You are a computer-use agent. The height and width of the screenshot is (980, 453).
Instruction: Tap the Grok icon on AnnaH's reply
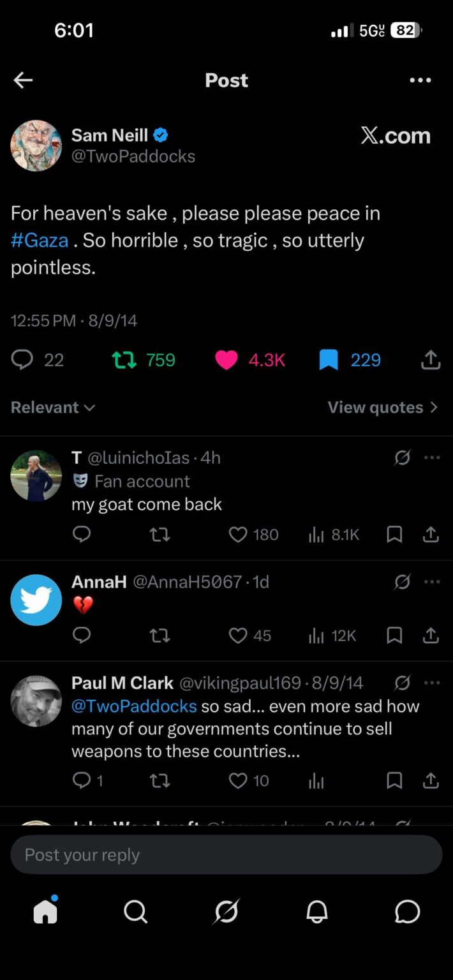coord(402,582)
